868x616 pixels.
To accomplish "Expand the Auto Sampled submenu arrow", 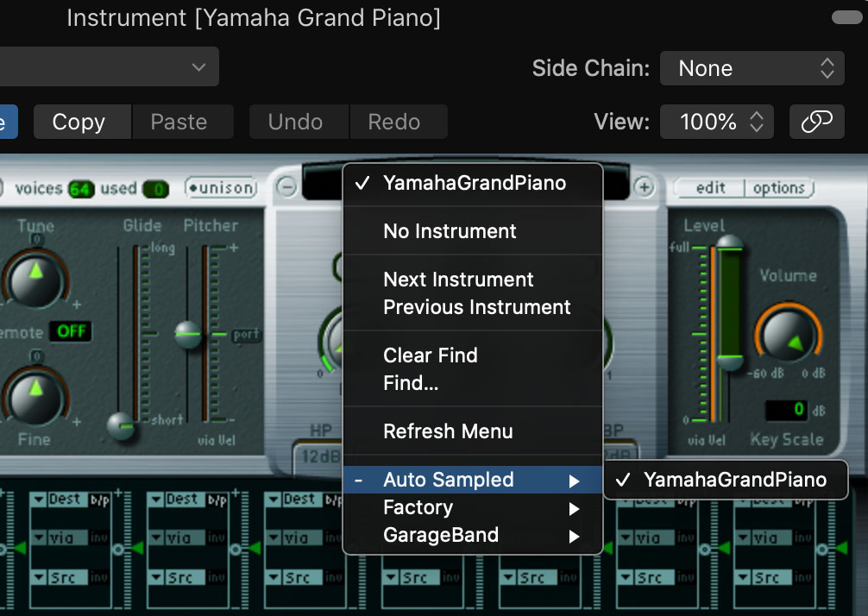I will tap(574, 481).
